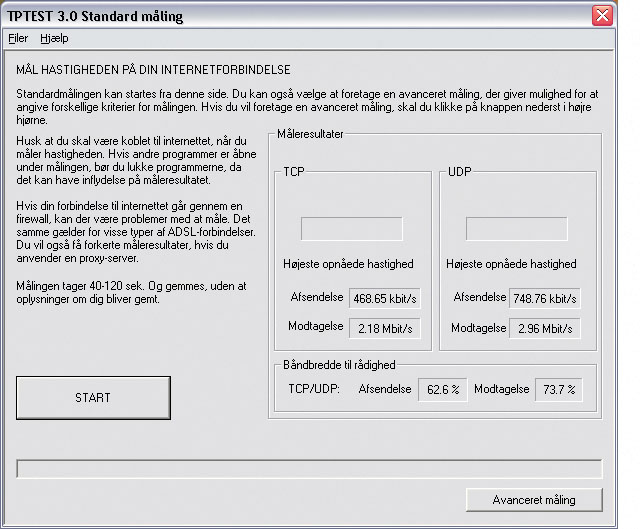Click the START button
Viewport: 640px width, 529px height.
pos(93,398)
